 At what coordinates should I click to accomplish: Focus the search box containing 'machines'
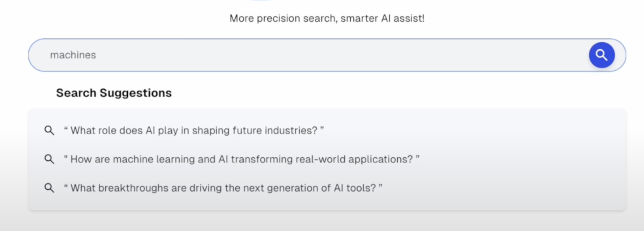coord(327,55)
